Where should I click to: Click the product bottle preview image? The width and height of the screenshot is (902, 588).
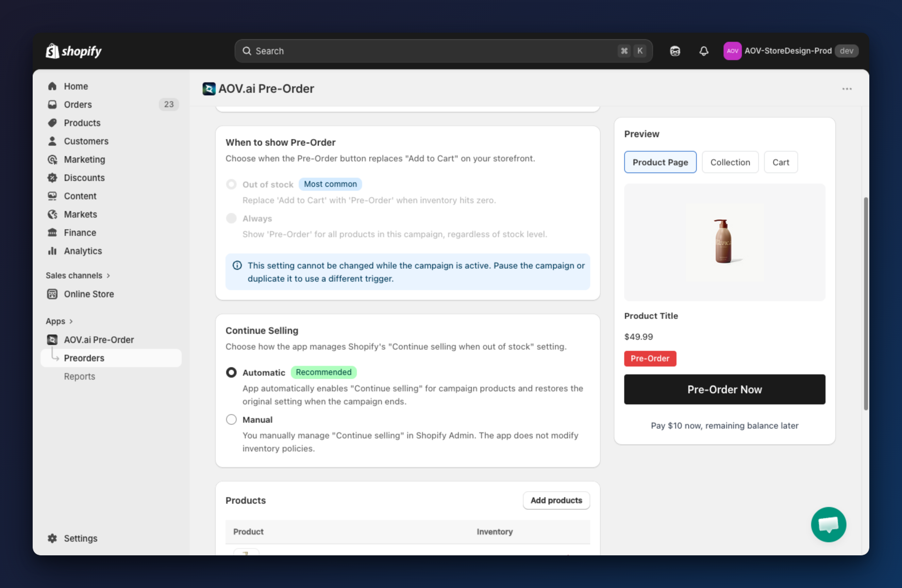(724, 242)
